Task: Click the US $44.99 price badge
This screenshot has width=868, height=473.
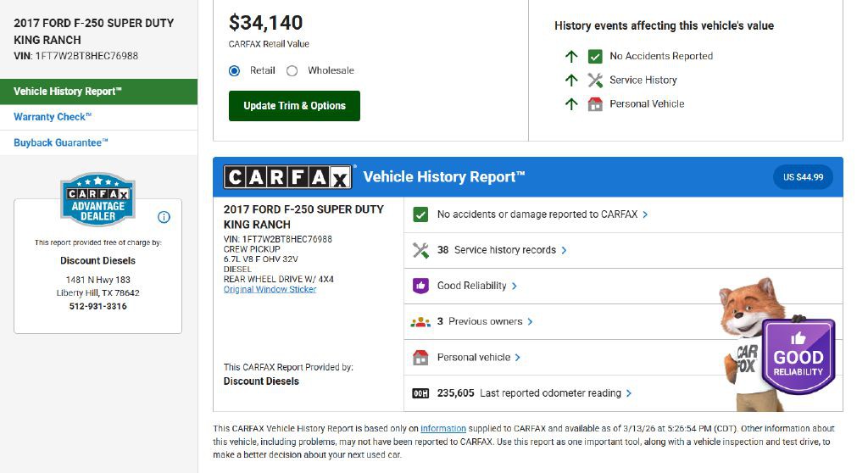Action: [x=803, y=177]
